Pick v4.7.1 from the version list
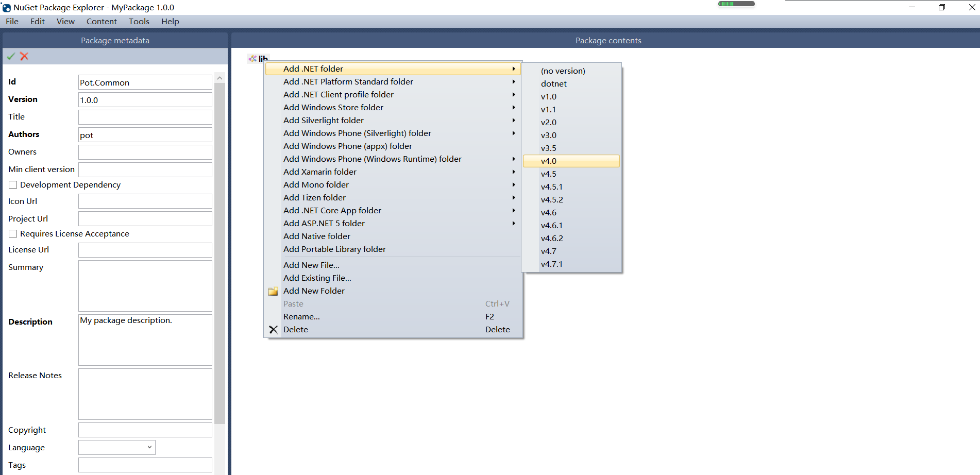 coord(571,264)
